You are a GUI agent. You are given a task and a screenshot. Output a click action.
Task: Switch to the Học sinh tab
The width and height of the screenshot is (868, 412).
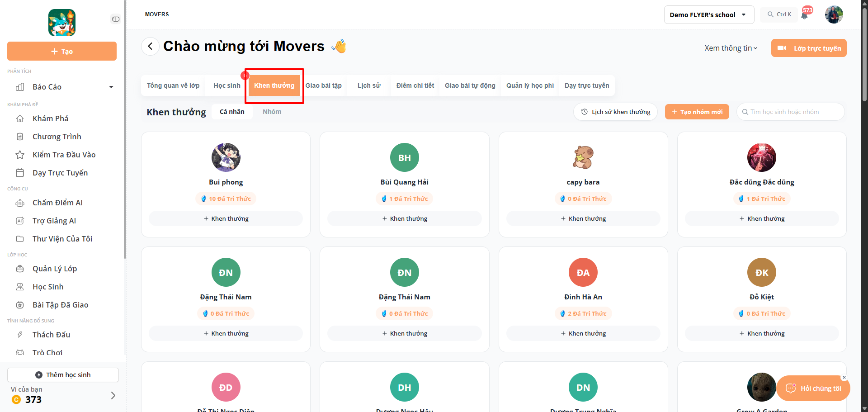[x=227, y=85]
